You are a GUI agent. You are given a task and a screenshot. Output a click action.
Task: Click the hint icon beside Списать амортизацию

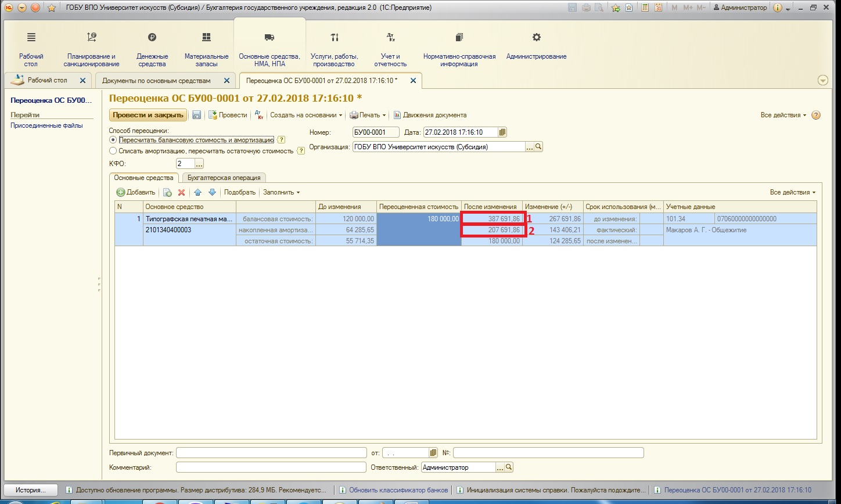tap(301, 151)
